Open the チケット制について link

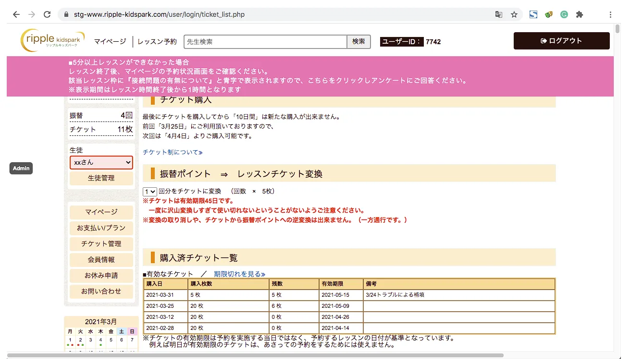(173, 152)
